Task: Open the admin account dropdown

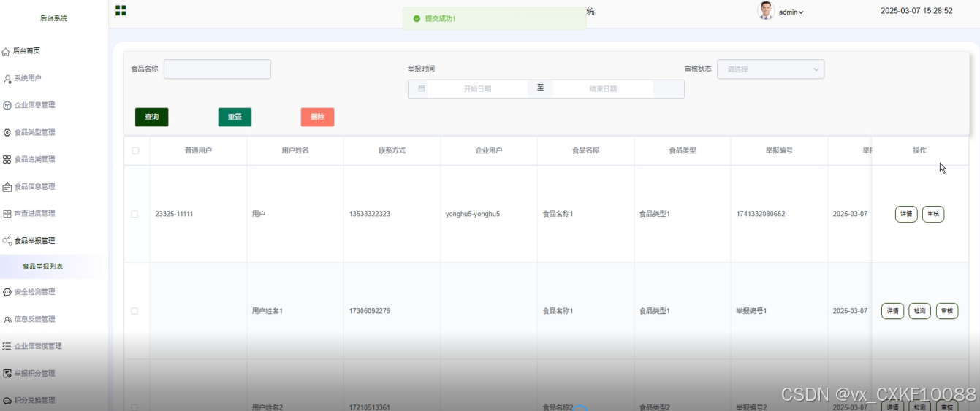Action: 791,12
